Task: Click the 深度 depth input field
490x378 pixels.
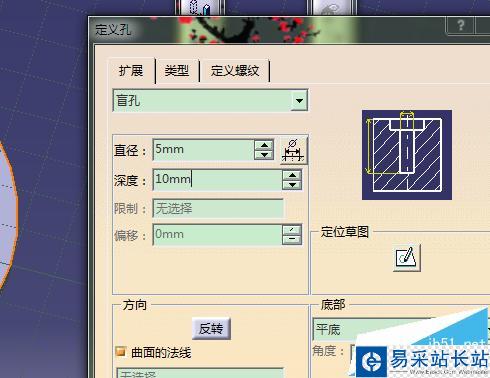Action: tap(217, 180)
